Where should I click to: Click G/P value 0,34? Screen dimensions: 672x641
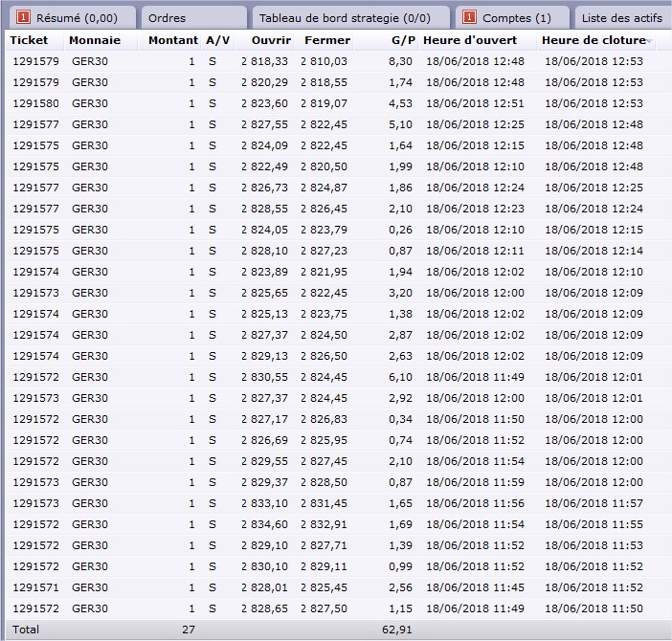[400, 419]
